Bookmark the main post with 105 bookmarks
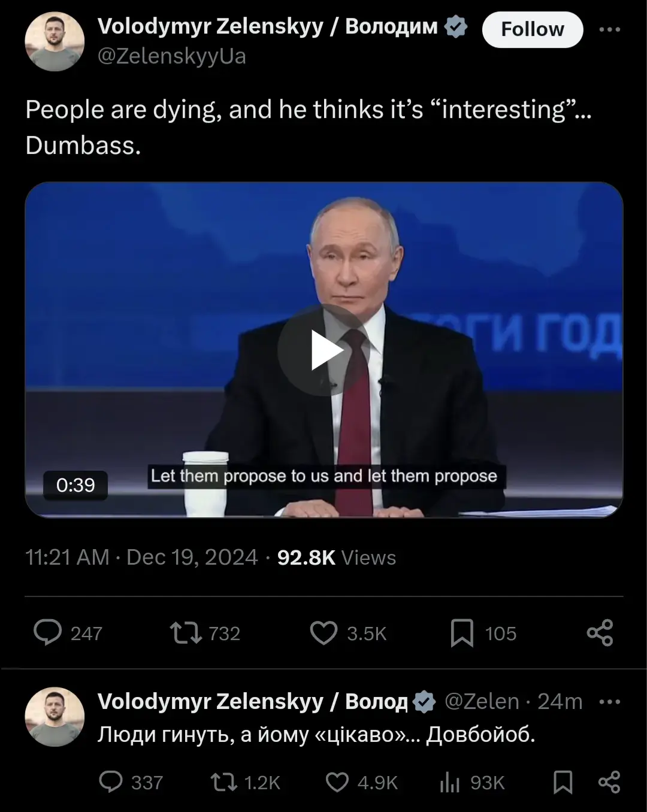647x812 pixels. coord(483,633)
